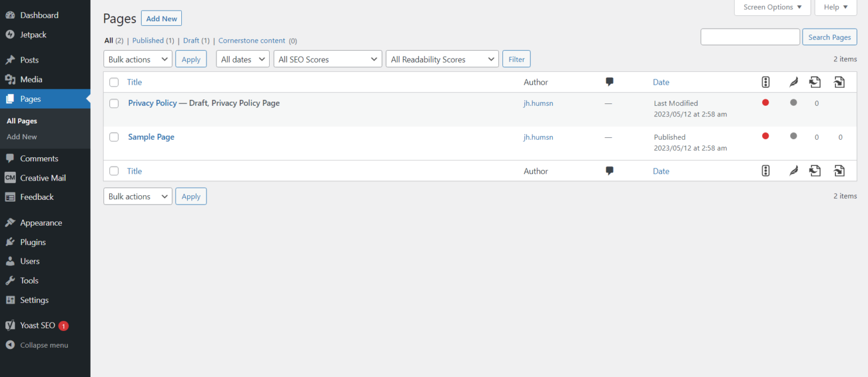Open the Privacy Policy page link
The image size is (868, 377).
tap(152, 103)
